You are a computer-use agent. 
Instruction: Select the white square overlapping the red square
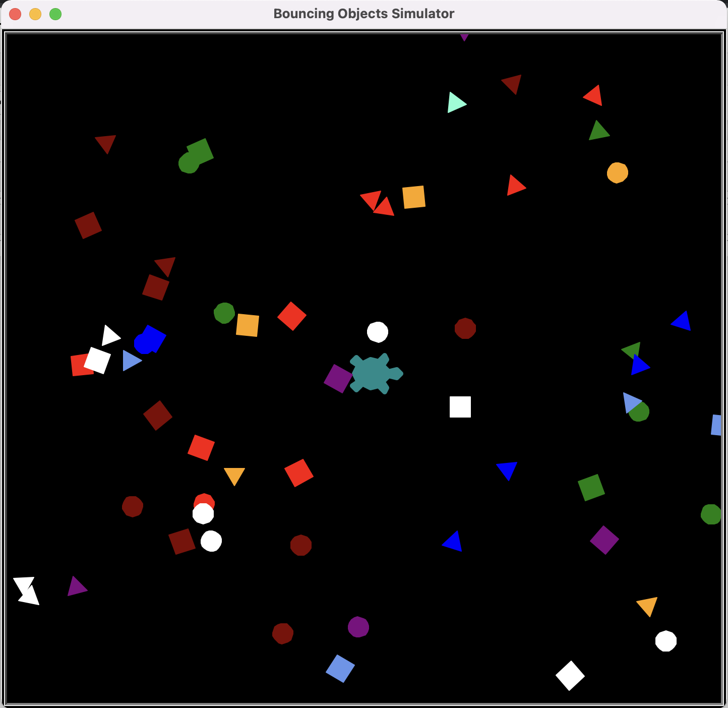click(x=97, y=361)
